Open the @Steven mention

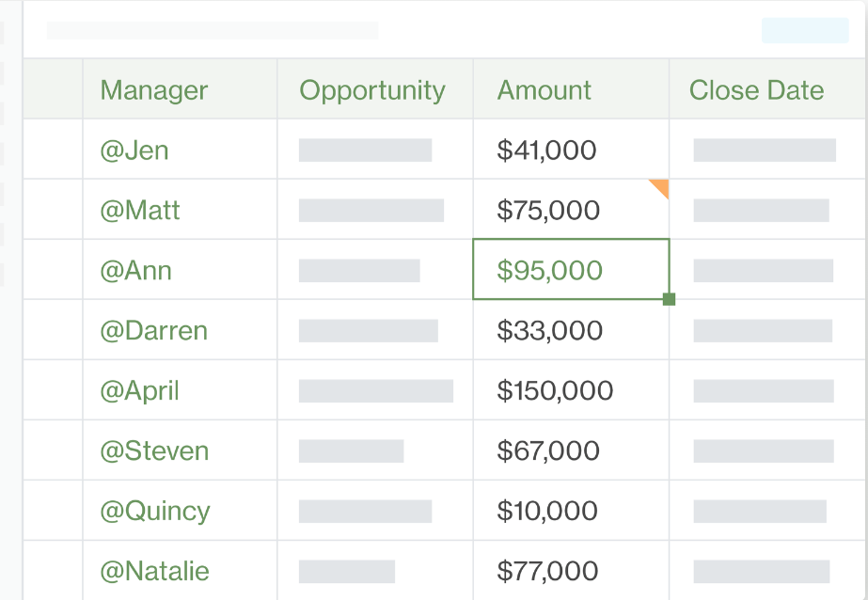click(154, 451)
